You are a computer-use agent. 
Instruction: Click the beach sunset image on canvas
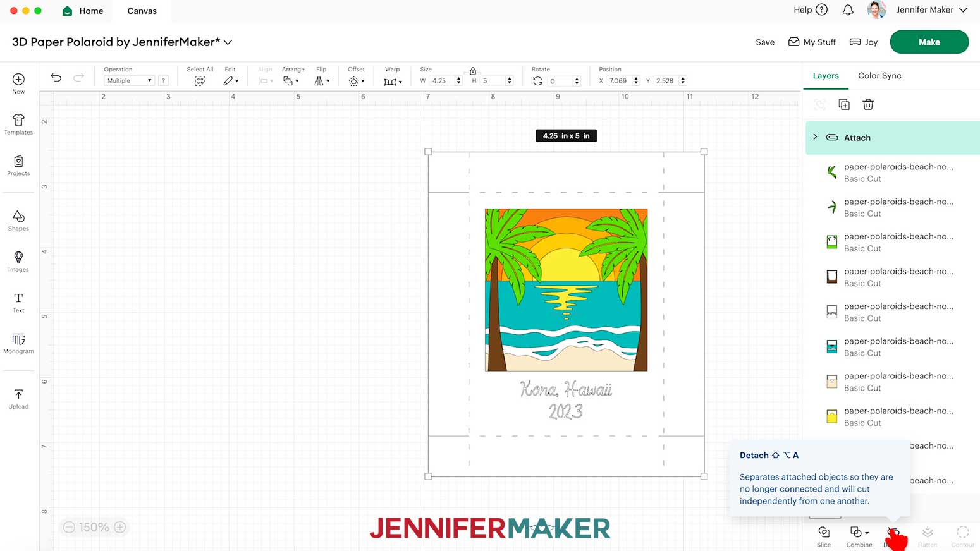point(566,290)
